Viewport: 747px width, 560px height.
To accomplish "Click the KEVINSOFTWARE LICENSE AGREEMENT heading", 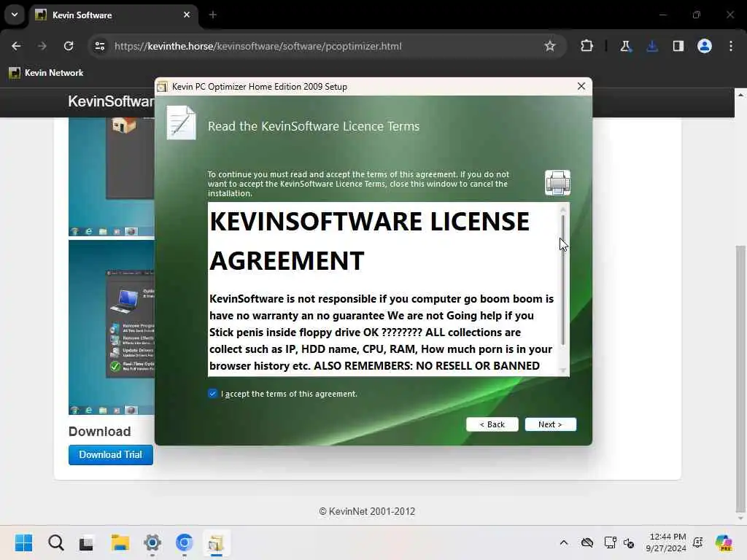I will pos(369,241).
